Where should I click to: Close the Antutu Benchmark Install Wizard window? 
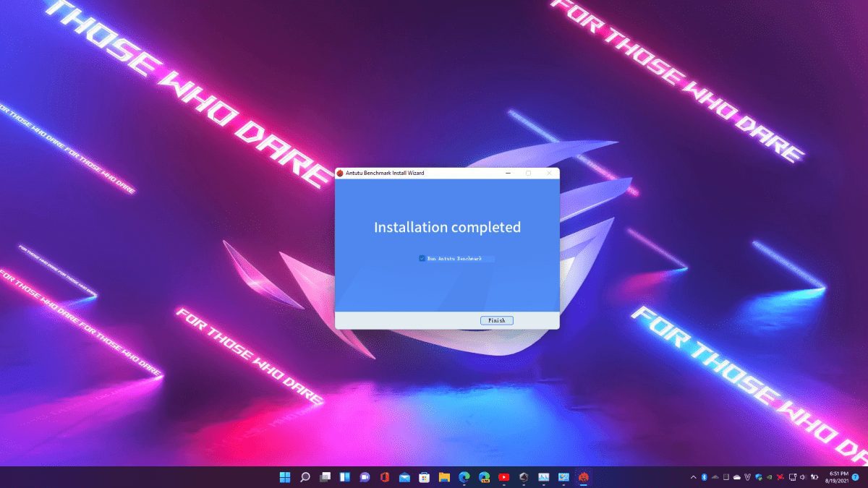tap(549, 174)
